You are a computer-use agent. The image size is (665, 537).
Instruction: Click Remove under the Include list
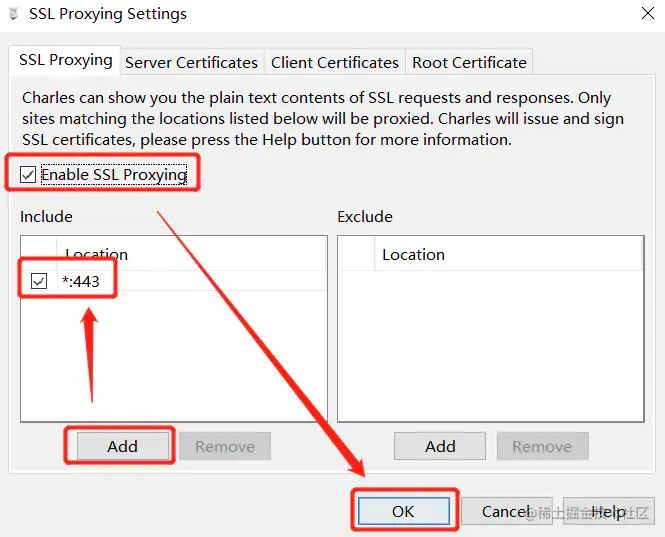[x=225, y=446]
